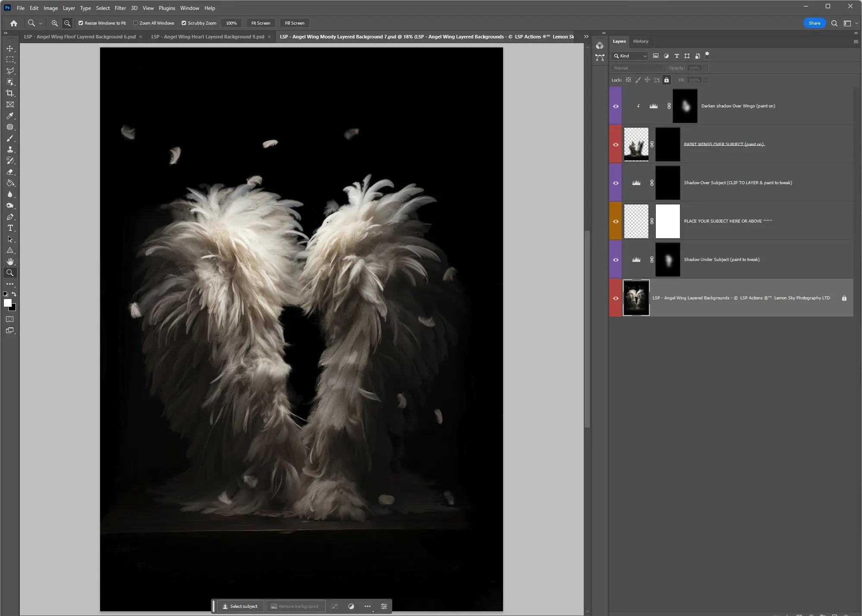This screenshot has width=862, height=616.
Task: Filter Layers panel to show only type layers
Action: 676,56
